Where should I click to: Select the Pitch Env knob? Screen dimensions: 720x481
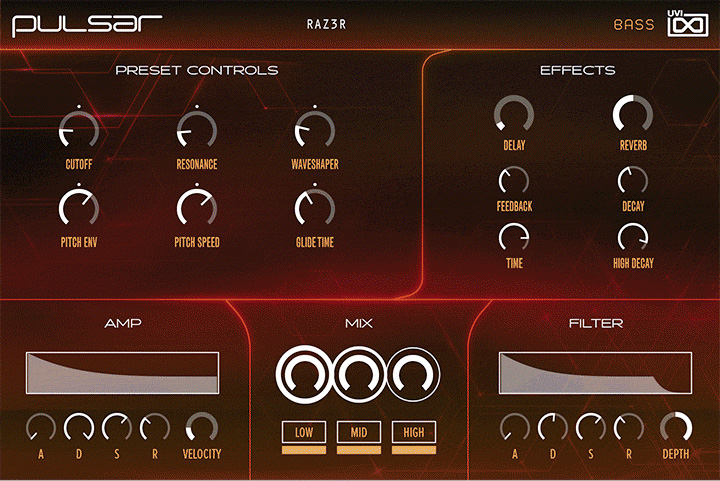coord(79,208)
